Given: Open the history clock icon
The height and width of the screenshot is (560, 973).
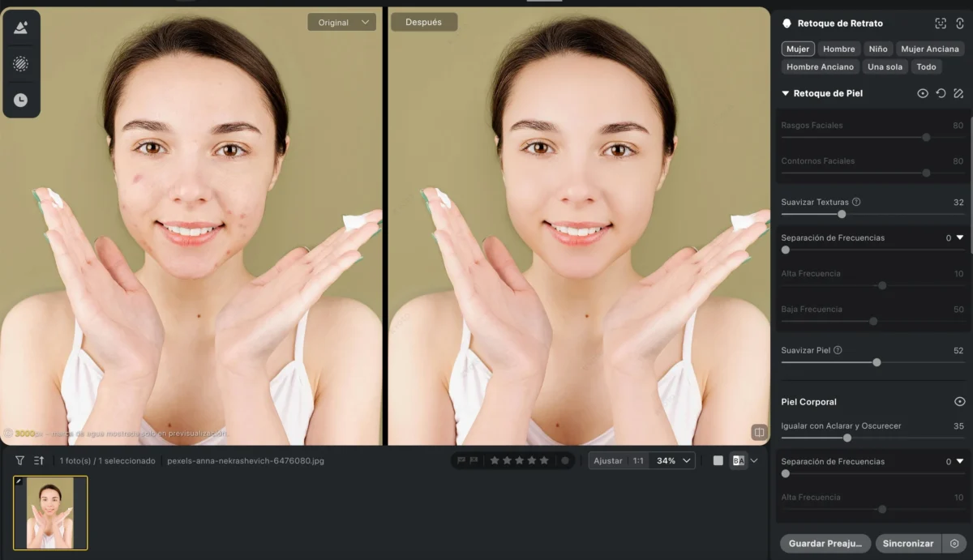Looking at the screenshot, I should coord(21,100).
